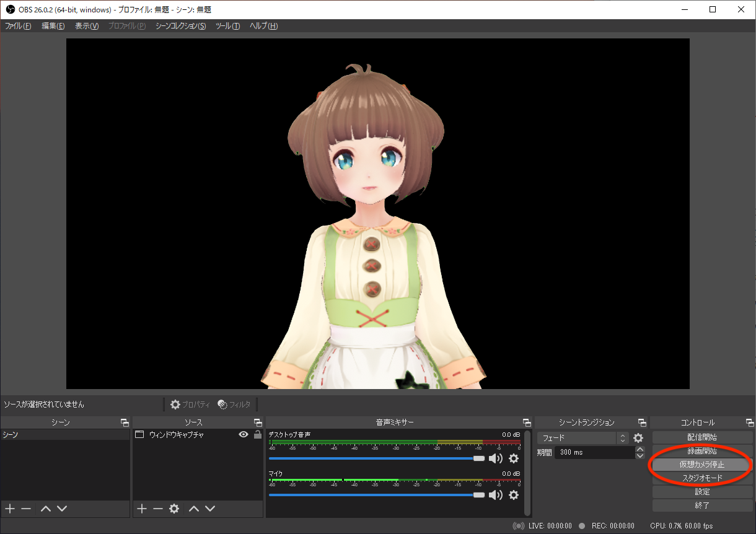Pop out the 音声ミキサー panel with its detach icon
This screenshot has height=534, width=756.
526,422
